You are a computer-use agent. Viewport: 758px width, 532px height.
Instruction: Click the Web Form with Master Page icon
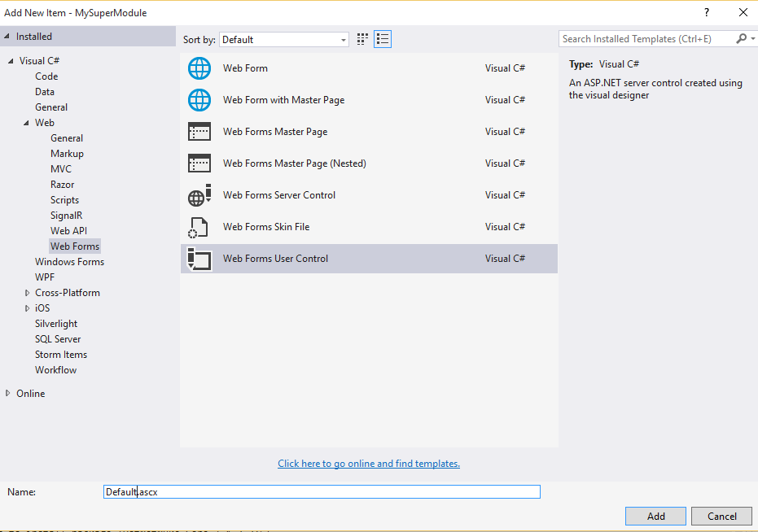pos(199,100)
